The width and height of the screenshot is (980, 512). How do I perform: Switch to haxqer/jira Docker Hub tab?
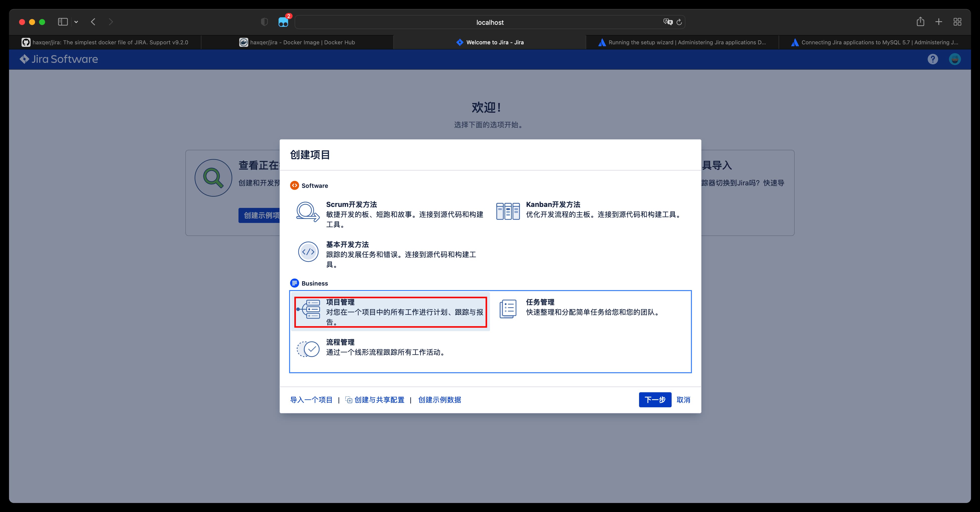297,42
